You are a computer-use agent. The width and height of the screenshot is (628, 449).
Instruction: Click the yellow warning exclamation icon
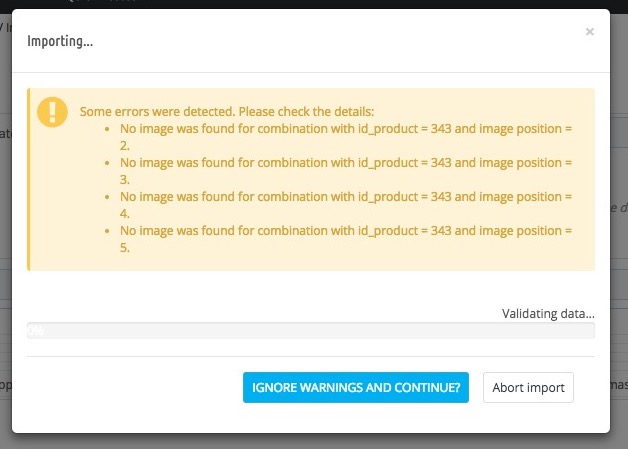[x=52, y=112]
